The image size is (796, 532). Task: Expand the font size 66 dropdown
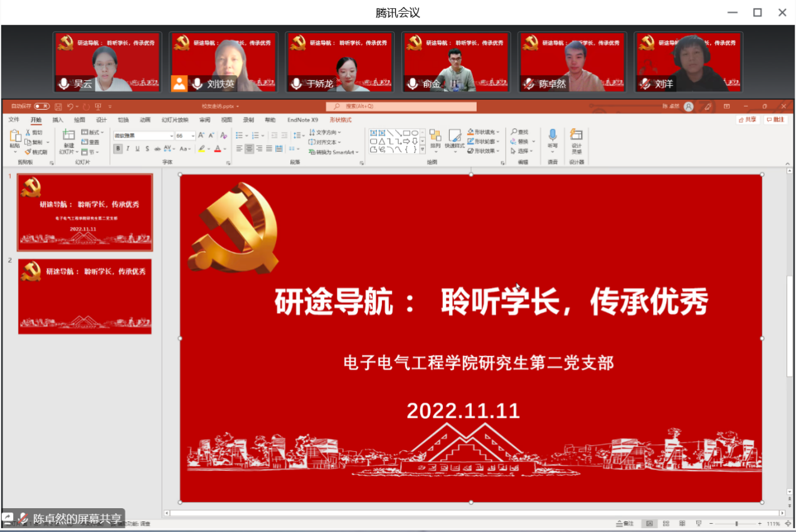pos(193,136)
